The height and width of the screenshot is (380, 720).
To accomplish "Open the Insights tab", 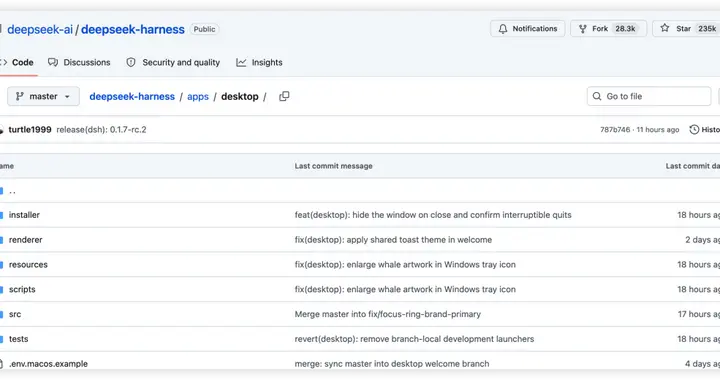I will pos(259,62).
